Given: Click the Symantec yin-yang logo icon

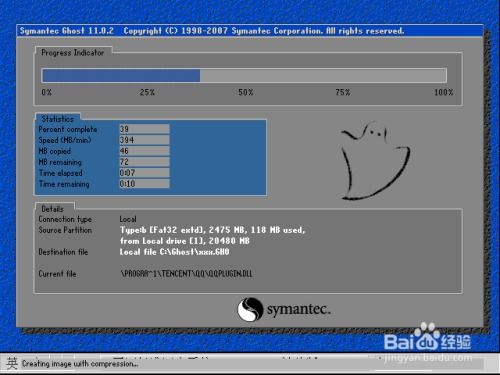Looking at the screenshot, I should click(x=250, y=309).
